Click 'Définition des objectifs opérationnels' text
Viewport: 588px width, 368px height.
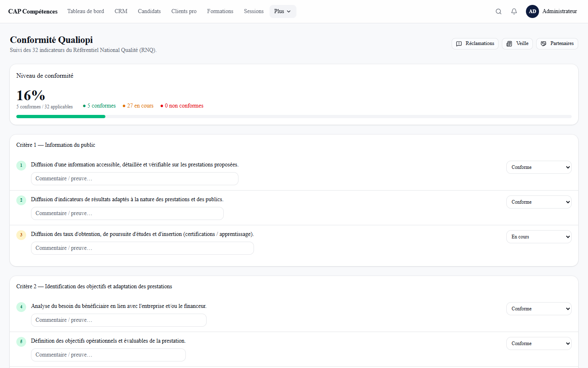click(x=108, y=341)
